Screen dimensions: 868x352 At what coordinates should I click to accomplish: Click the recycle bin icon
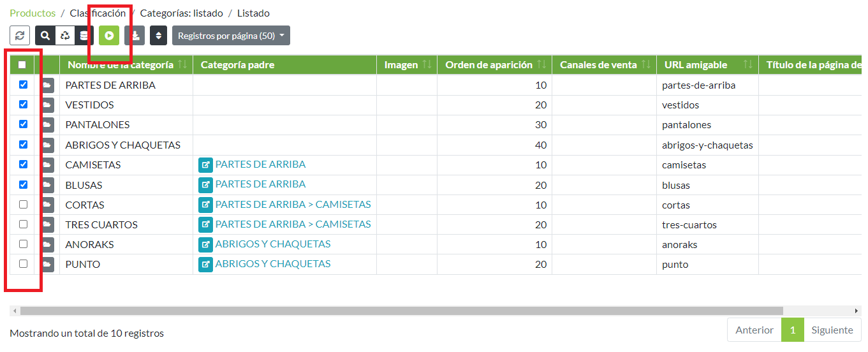click(65, 36)
